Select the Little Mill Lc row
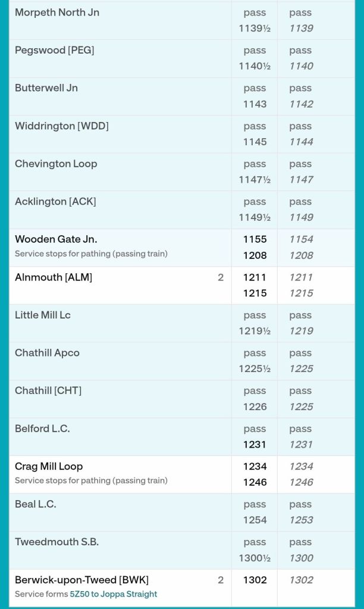Screen dimensions: 364x609 [x=181, y=323]
